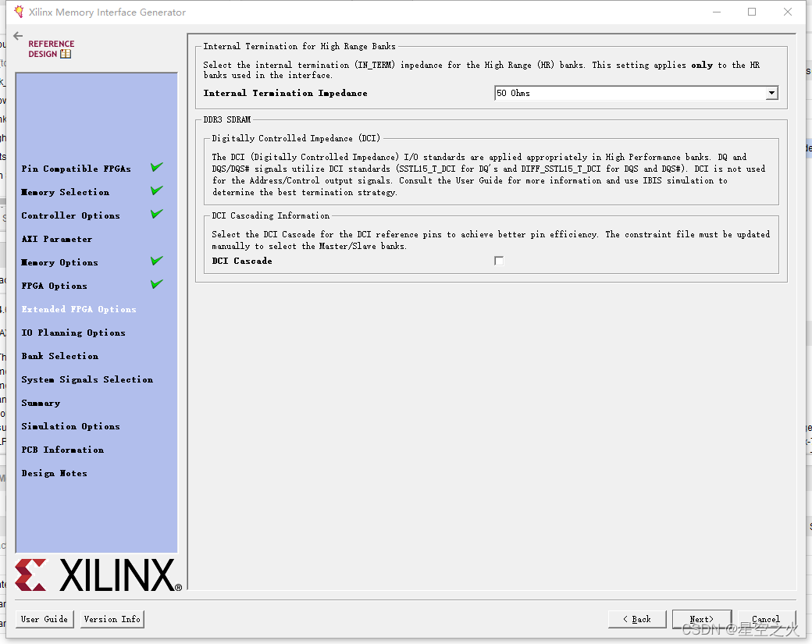Click the Xilinx Memory Interface Generator title icon

(19, 12)
